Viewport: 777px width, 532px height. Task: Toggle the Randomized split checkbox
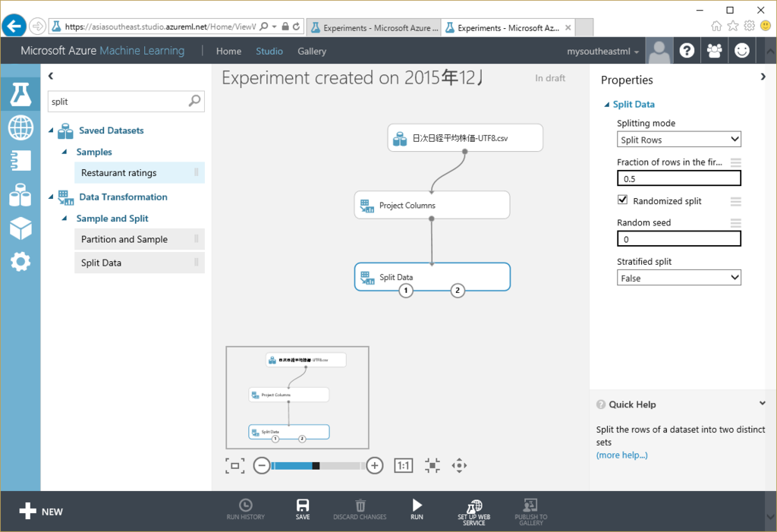click(622, 200)
